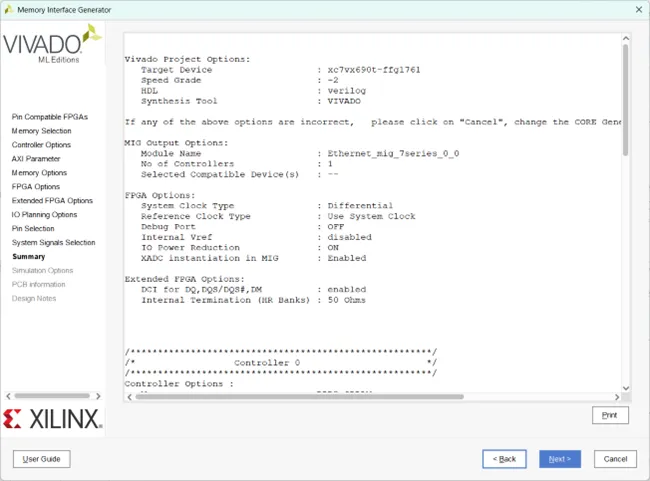Select the Summary step

[x=29, y=257]
